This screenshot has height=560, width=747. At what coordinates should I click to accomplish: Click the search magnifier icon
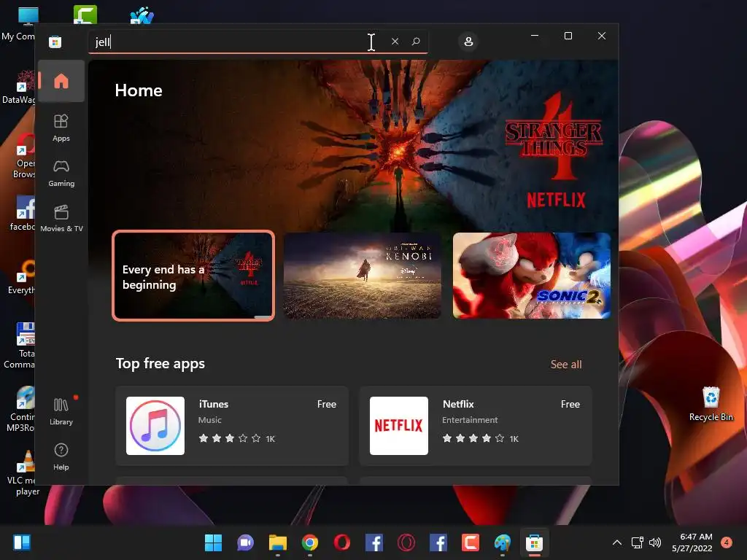click(x=416, y=42)
